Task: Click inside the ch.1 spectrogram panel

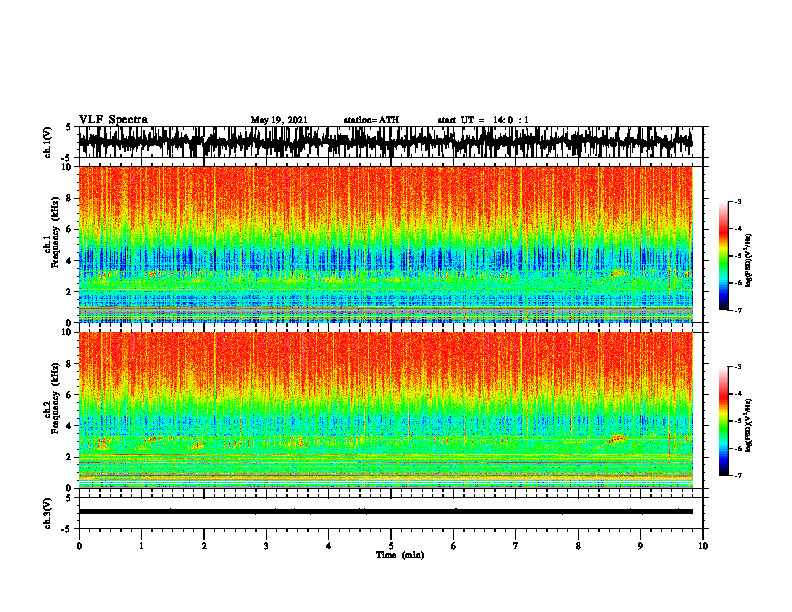Action: click(386, 244)
